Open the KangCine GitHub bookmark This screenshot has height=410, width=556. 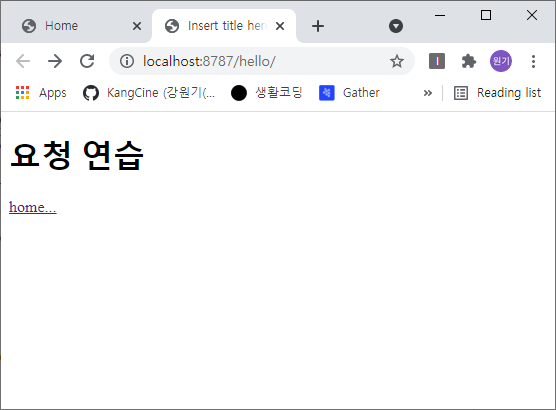149,93
